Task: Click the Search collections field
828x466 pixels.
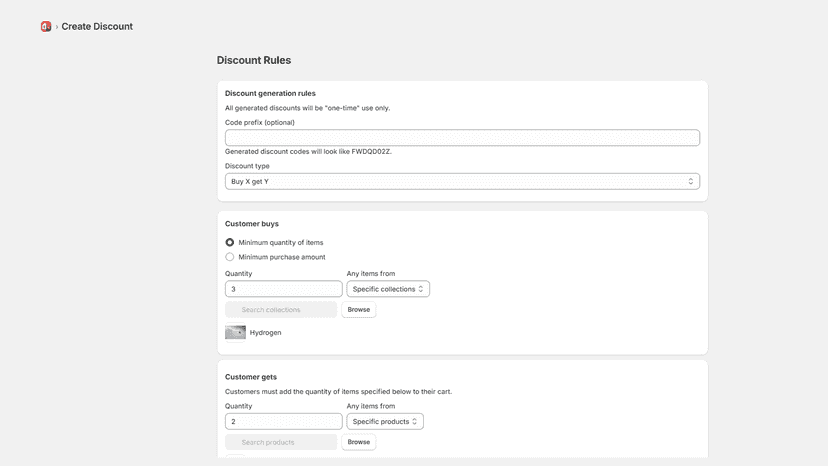Action: click(281, 310)
